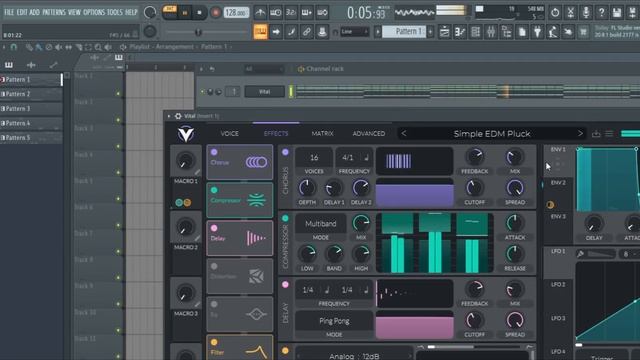
Task: Enable the Distortion effect power dot
Action: [214, 266]
